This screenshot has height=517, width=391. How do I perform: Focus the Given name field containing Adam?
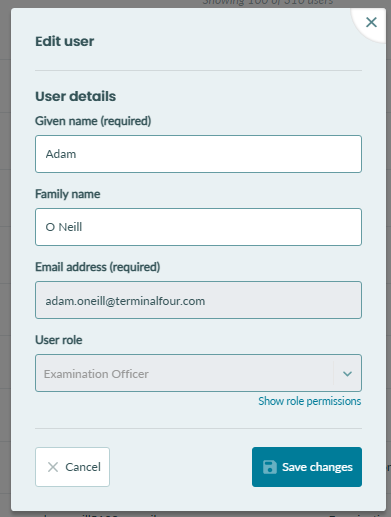(x=198, y=154)
